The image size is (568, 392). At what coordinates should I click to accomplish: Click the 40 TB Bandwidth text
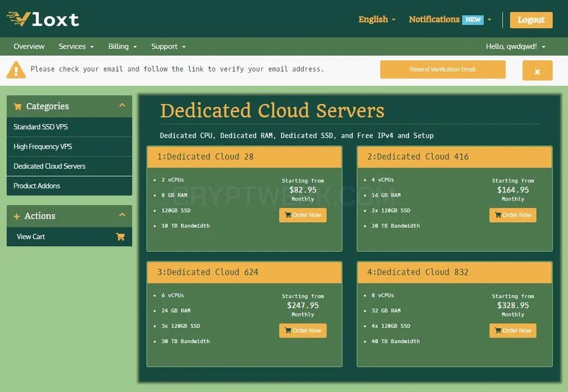coord(395,341)
